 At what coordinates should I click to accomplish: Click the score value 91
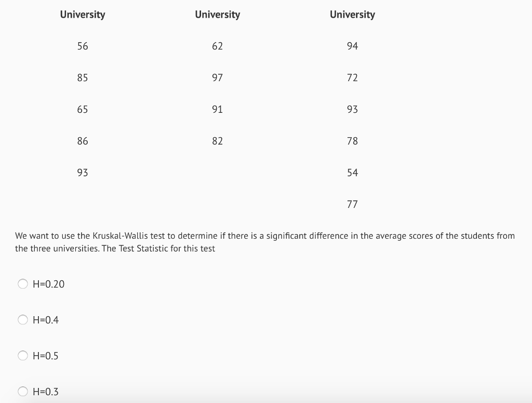pyautogui.click(x=217, y=110)
